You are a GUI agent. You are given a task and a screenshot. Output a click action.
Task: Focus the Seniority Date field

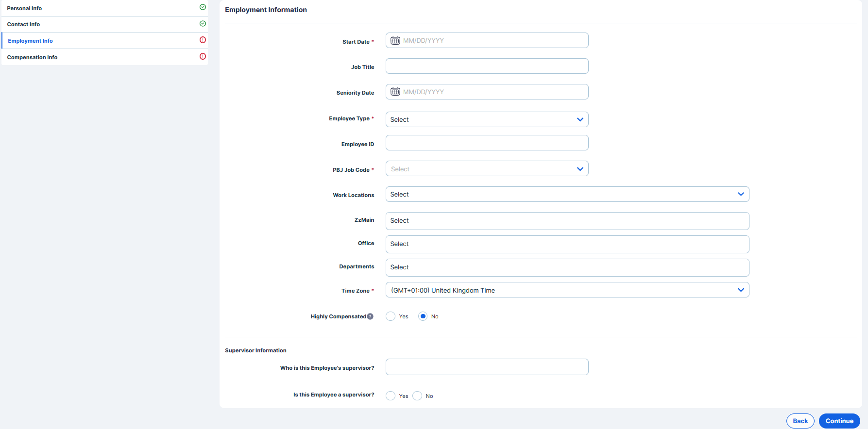point(487,92)
